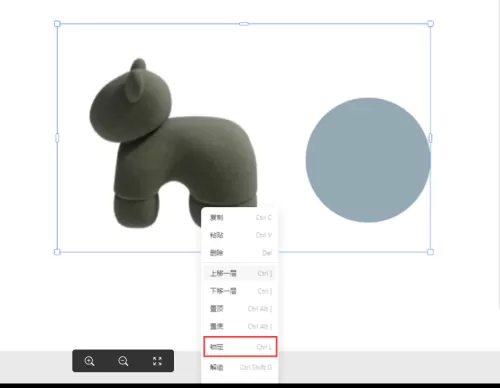The width and height of the screenshot is (500, 388).
Task: Click the right-middle edge selection handle
Action: [x=430, y=138]
